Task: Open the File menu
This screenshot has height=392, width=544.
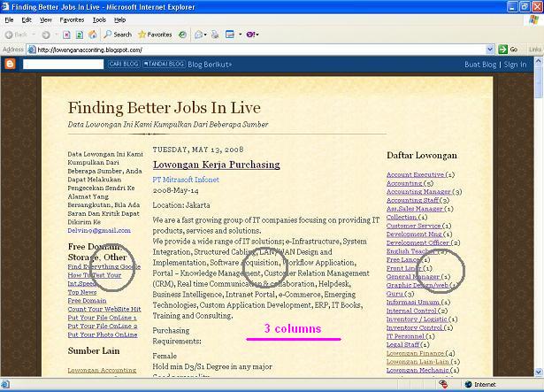Action: (9, 20)
